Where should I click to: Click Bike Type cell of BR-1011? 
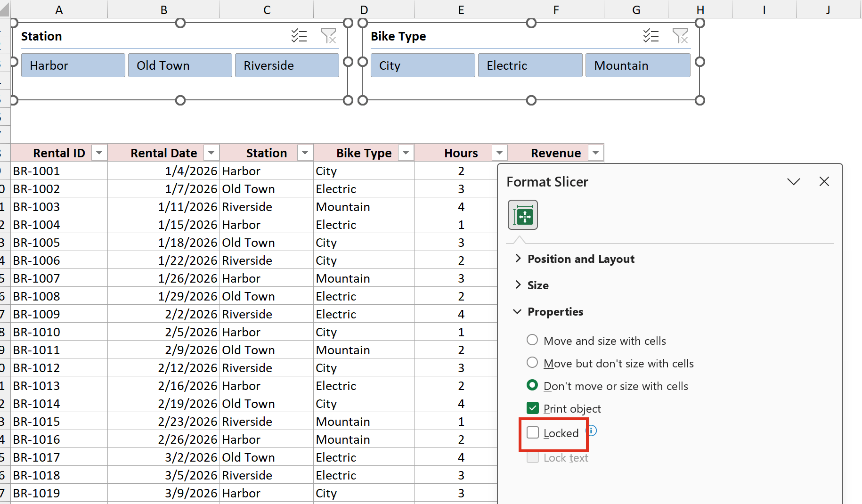[364, 350]
